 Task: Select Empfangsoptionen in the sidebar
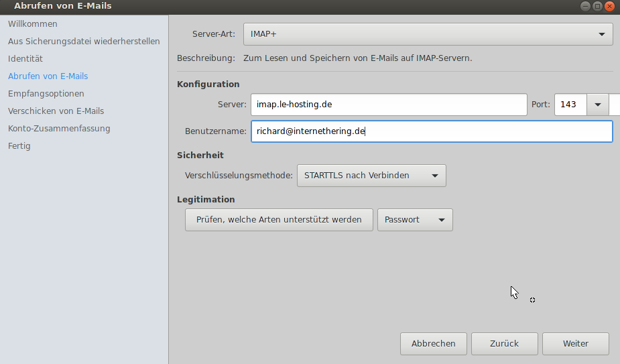click(x=46, y=94)
